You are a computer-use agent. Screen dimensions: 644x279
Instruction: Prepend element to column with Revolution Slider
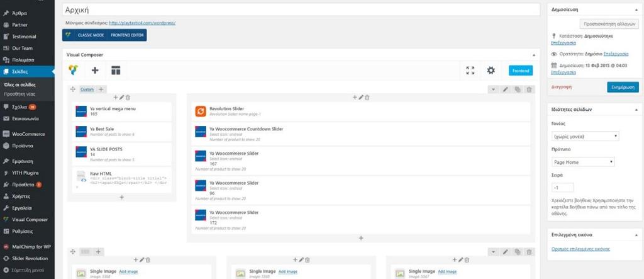pyautogui.click(x=355, y=98)
